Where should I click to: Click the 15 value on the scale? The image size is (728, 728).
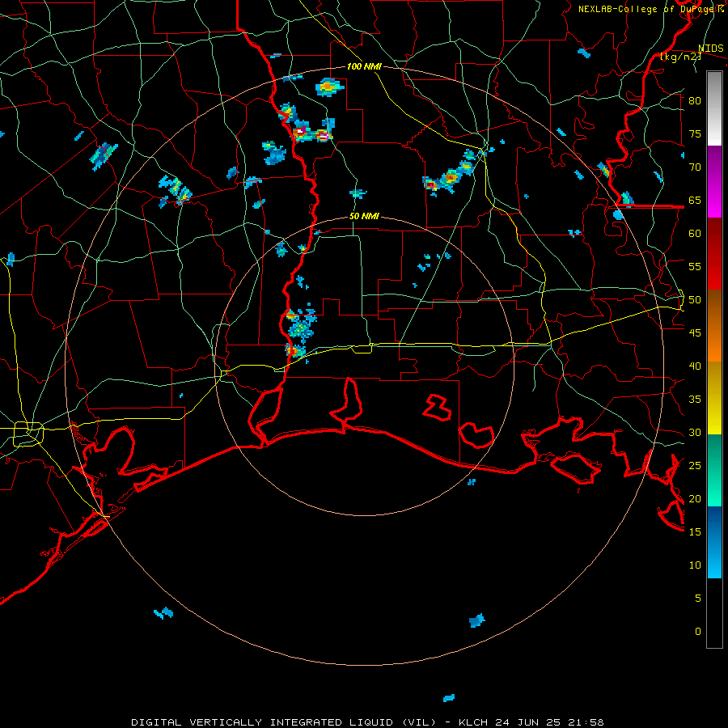click(x=695, y=532)
